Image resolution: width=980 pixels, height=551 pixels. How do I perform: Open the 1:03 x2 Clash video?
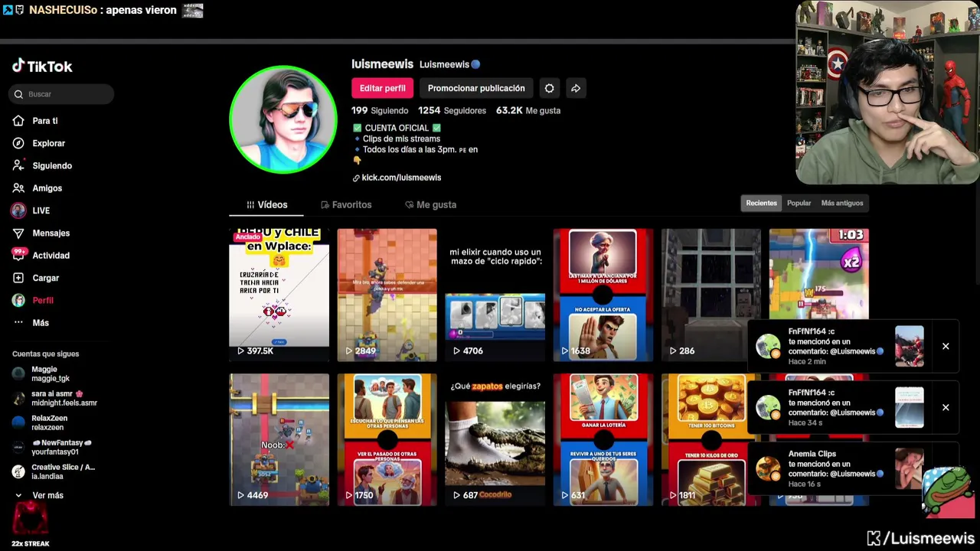(x=818, y=274)
